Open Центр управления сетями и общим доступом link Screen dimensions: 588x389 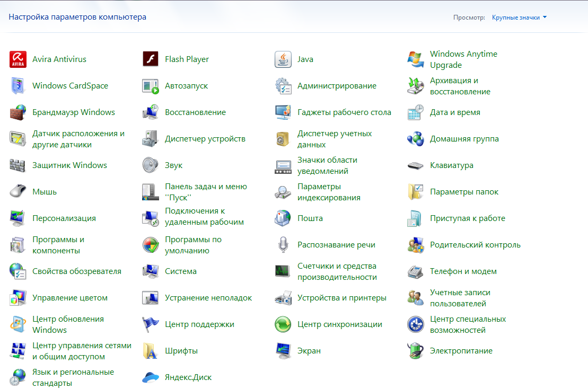[82, 351]
